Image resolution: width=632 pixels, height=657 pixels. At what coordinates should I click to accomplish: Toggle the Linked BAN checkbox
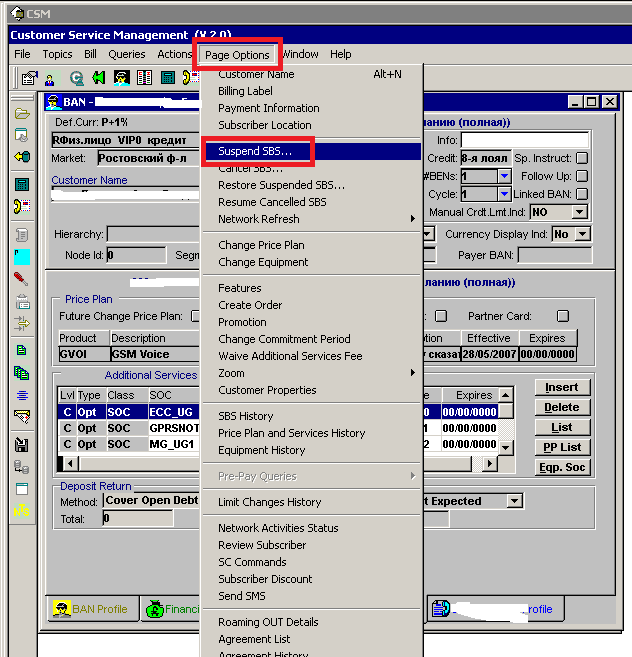point(582,194)
